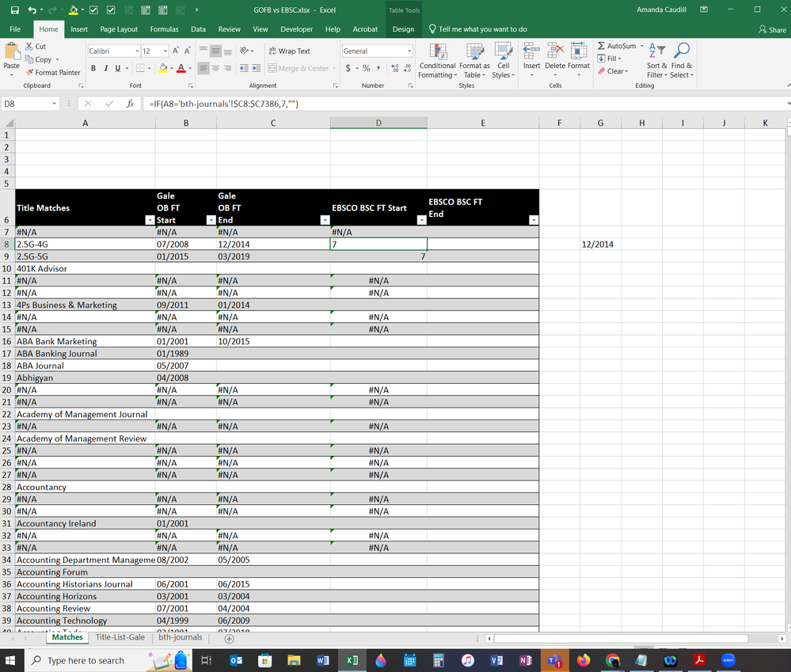The image size is (791, 672).
Task: Click the Share button
Action: (x=772, y=30)
